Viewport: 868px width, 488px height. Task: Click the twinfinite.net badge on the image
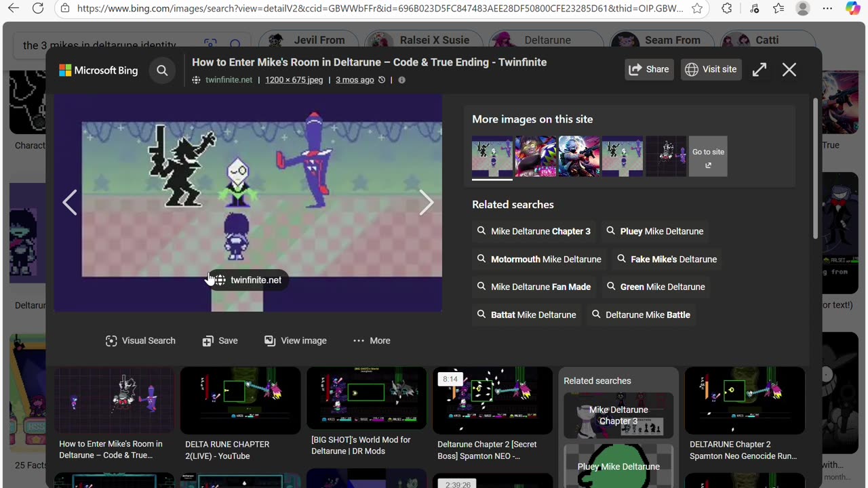(248, 280)
